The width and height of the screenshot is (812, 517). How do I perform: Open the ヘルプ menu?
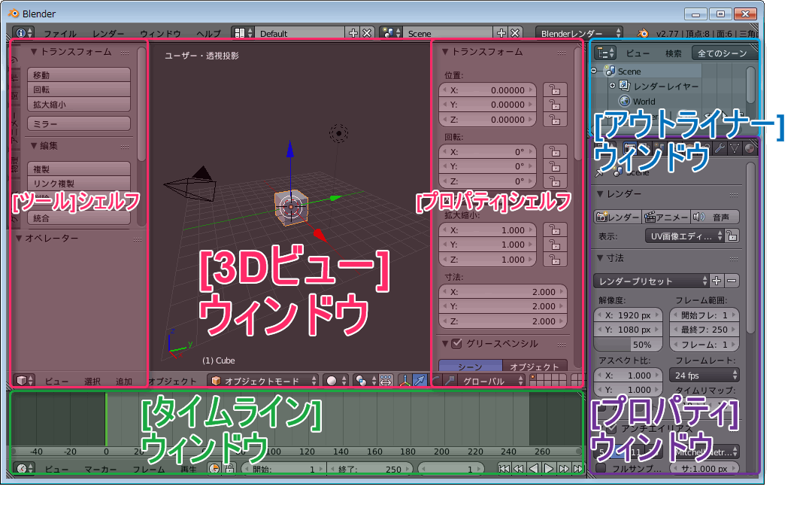point(208,34)
